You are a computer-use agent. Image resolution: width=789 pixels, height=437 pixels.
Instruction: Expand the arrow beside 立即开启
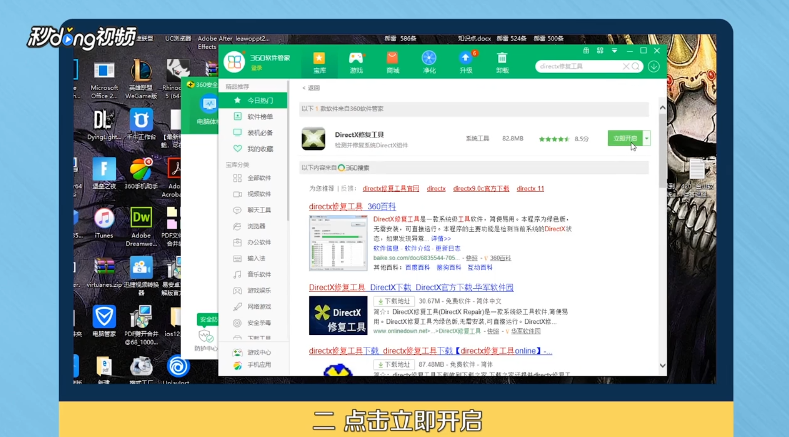tap(647, 138)
